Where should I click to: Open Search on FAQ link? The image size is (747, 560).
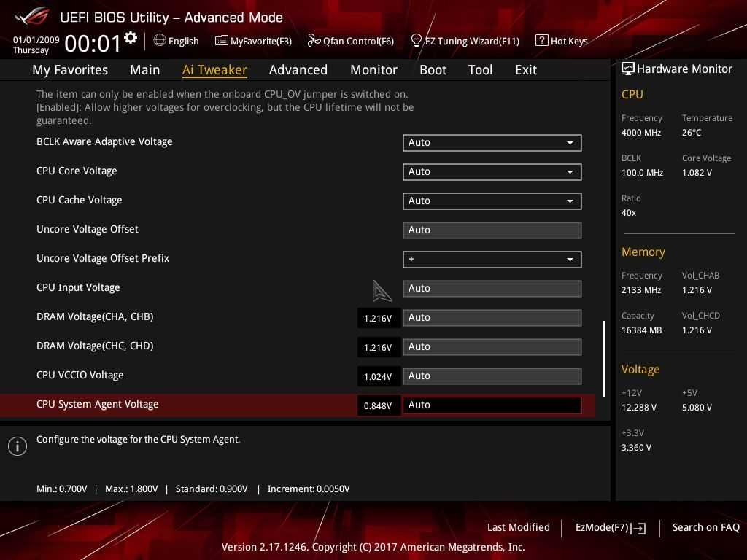click(705, 527)
